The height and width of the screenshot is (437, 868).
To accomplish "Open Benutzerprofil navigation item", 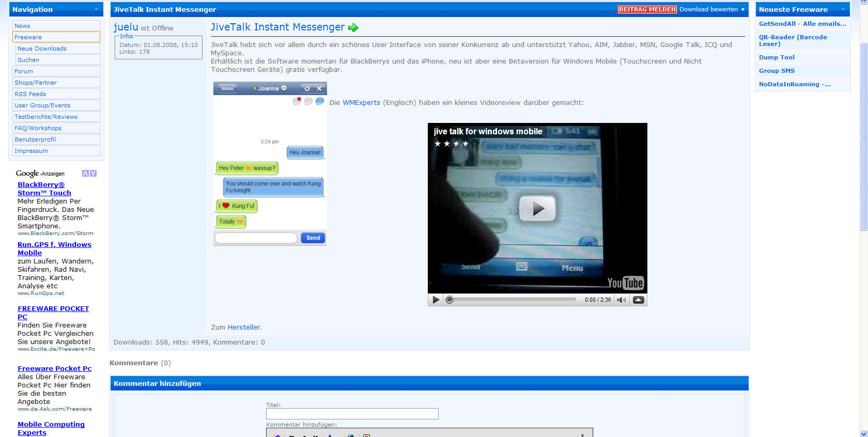I will (56, 139).
